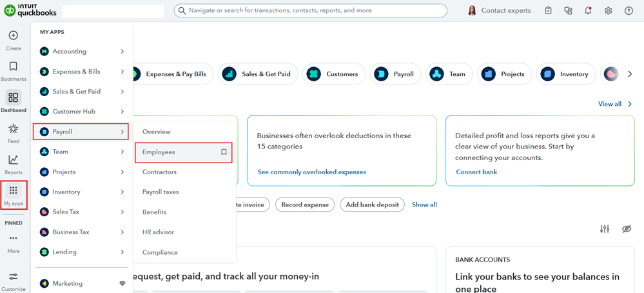Viewport: 644px width, 293px height.
Task: Click the top search input field
Action: coord(311,11)
